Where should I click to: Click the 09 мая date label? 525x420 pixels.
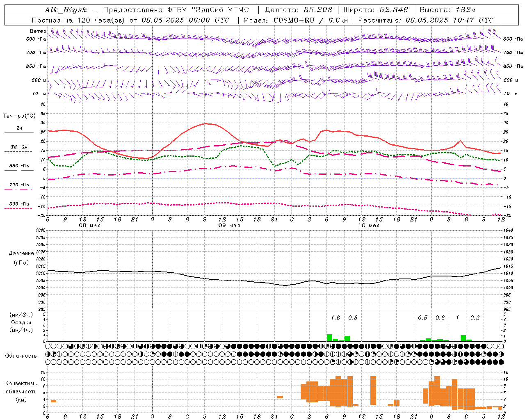click(x=229, y=226)
